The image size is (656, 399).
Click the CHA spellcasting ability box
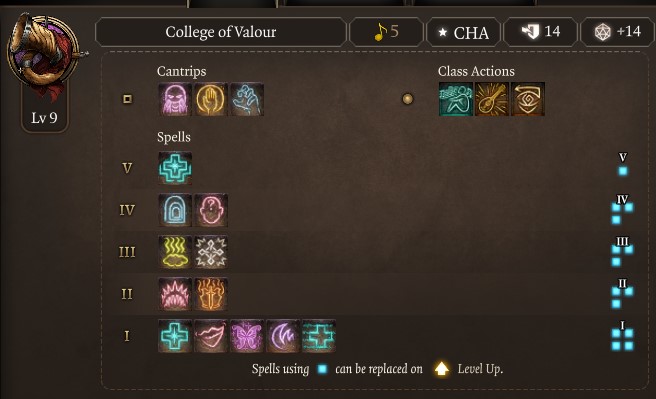464,32
